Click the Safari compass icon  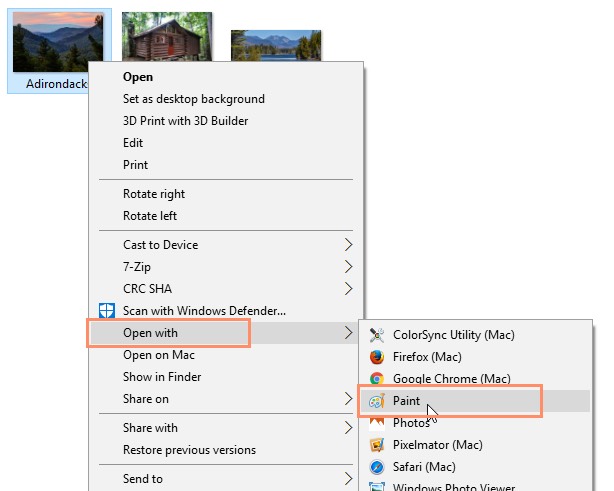(377, 466)
